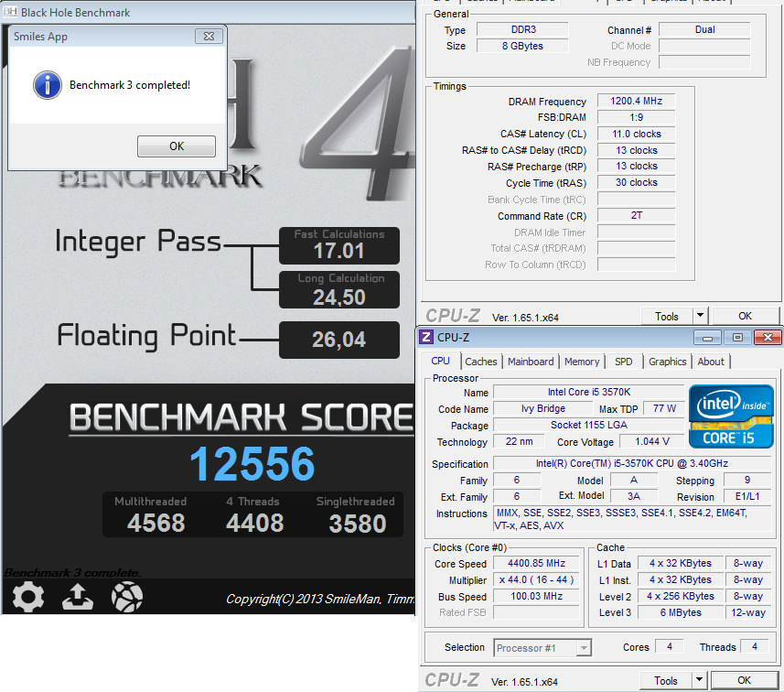784x692 pixels.
Task: Minimize the CPU-Z window
Action: pos(707,338)
